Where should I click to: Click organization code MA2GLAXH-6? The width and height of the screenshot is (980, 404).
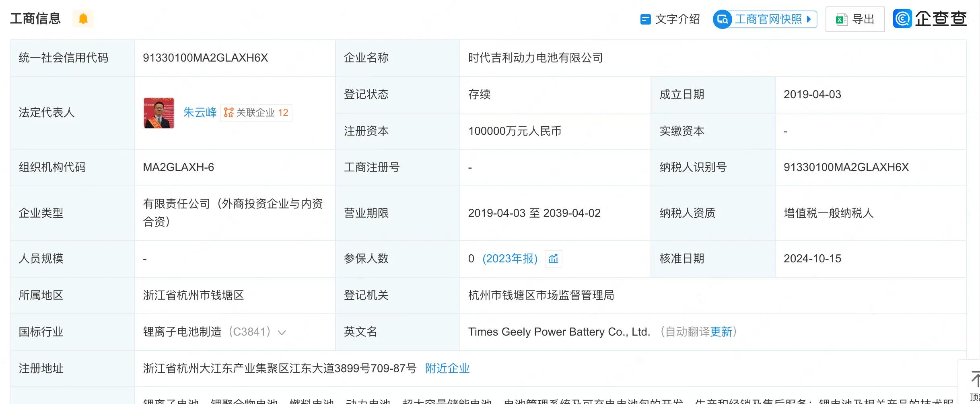click(178, 167)
